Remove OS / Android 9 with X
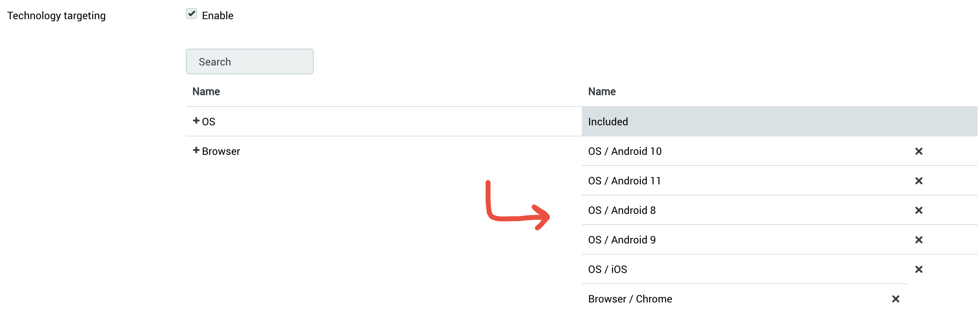 (x=919, y=240)
